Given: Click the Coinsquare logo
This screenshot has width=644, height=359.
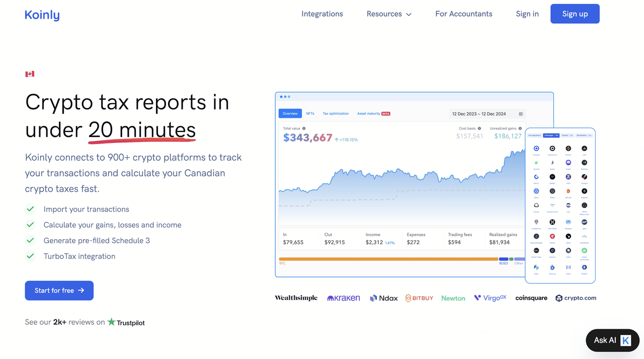Looking at the screenshot, I should (531, 298).
